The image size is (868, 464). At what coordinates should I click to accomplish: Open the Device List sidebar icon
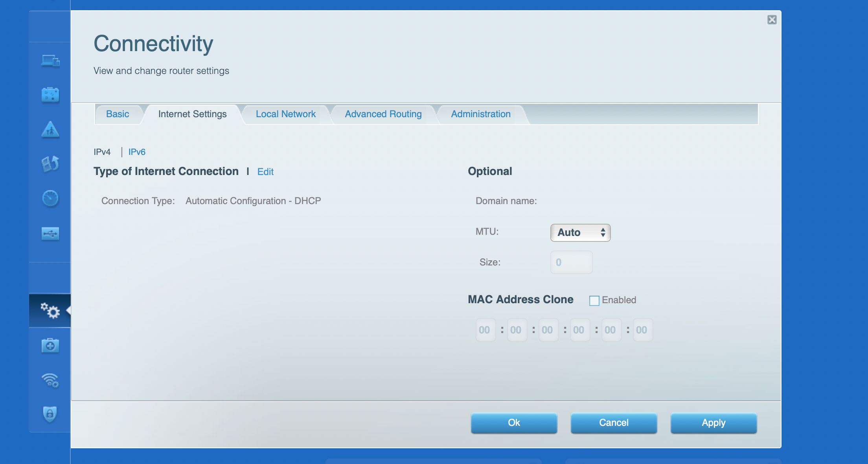click(x=50, y=61)
